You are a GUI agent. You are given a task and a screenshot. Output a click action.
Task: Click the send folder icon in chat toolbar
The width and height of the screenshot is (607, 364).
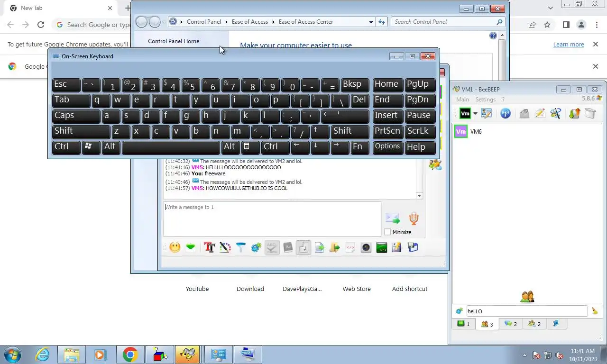pos(335,247)
